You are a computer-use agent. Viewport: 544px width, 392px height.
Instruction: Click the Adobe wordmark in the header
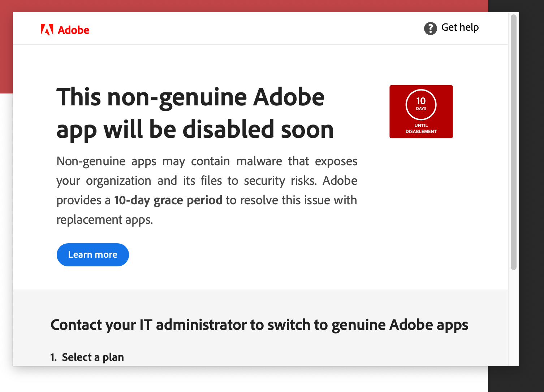click(73, 30)
